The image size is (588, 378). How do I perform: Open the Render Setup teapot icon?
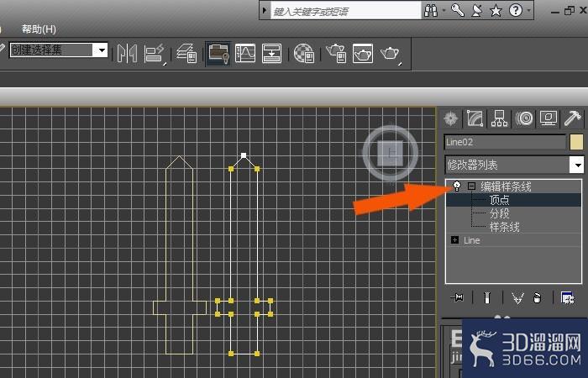tap(336, 53)
